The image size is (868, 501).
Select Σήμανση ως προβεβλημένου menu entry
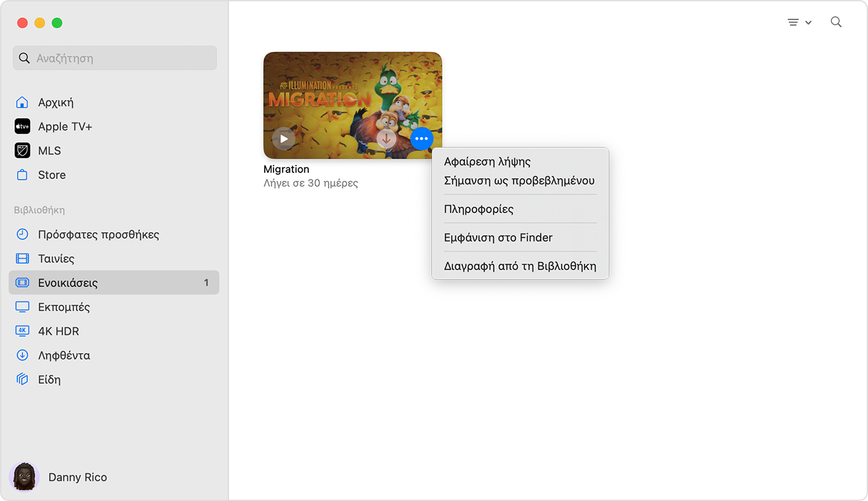coord(519,180)
